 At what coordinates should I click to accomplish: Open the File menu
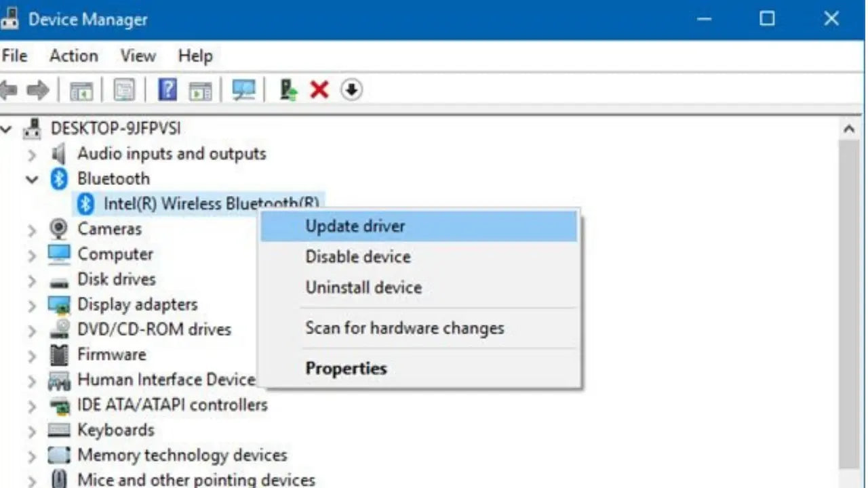14,56
